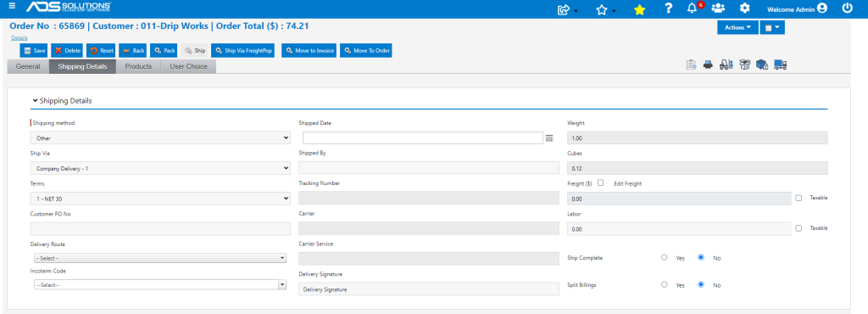This screenshot has height=314, width=868.
Task: Follow the Details link
Action: pyautogui.click(x=19, y=37)
